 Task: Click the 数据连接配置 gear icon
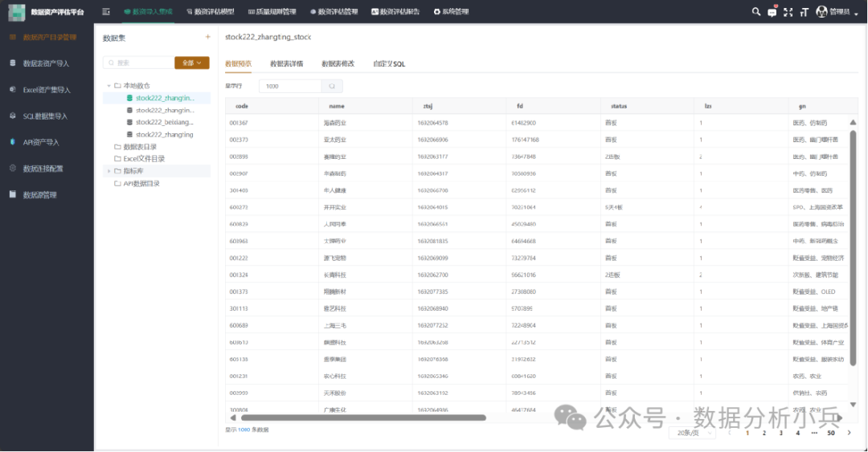click(x=12, y=168)
